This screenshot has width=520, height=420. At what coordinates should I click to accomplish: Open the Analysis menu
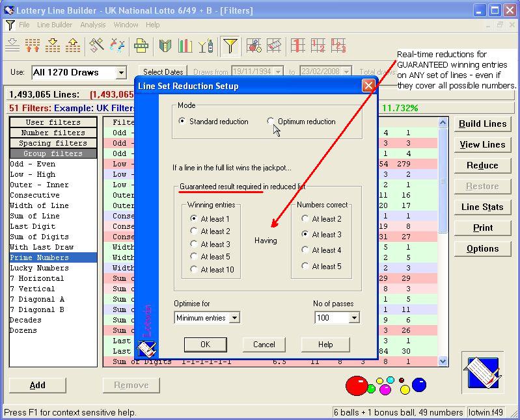pos(93,25)
